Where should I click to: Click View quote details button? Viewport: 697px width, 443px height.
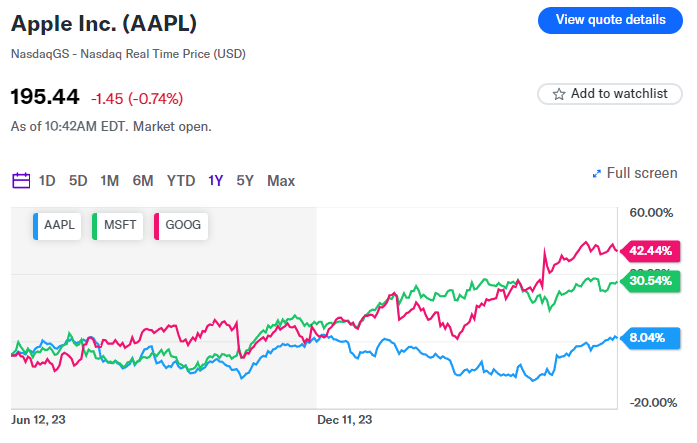click(610, 20)
